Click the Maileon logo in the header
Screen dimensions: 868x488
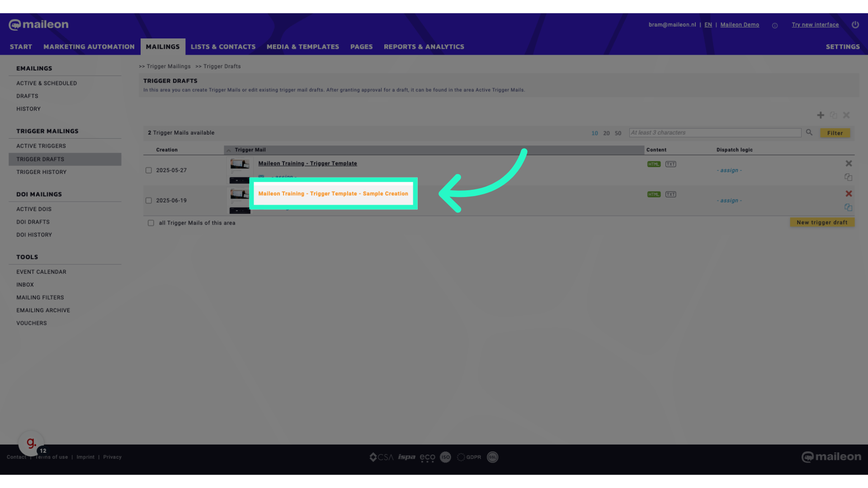pos(38,24)
